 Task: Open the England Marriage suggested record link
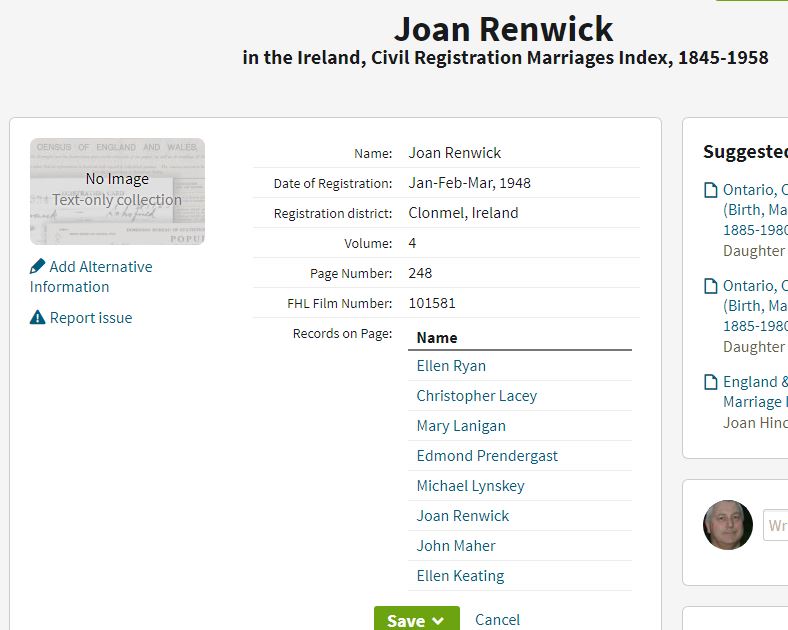click(755, 392)
